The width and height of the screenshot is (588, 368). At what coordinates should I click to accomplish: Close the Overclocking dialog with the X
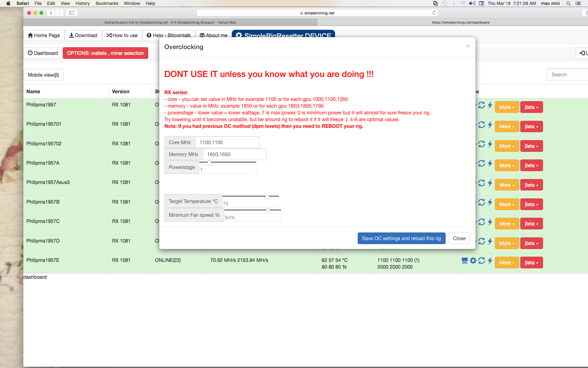coord(468,46)
